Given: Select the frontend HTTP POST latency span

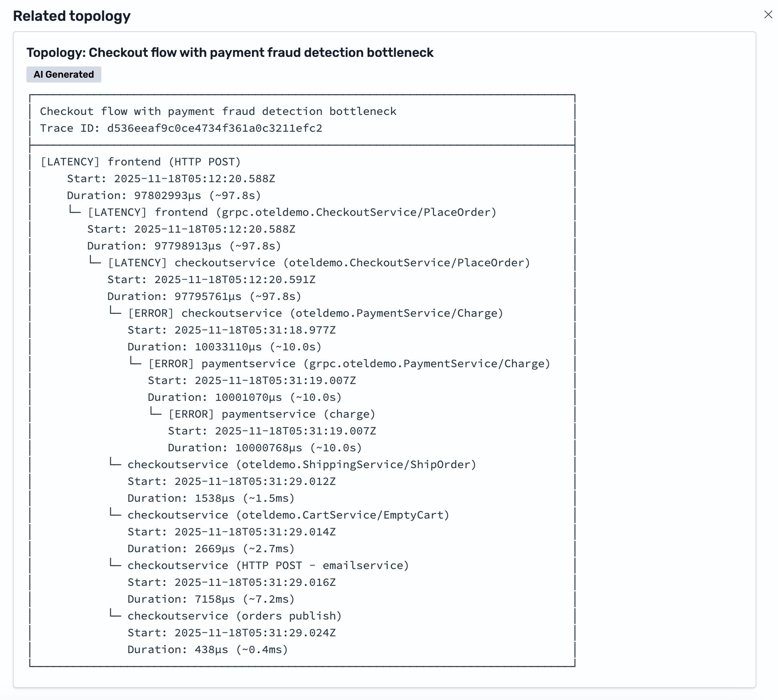Looking at the screenshot, I should [x=141, y=162].
